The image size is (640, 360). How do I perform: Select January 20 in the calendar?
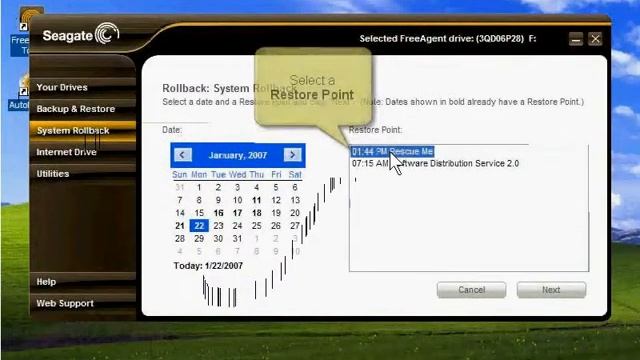295,213
